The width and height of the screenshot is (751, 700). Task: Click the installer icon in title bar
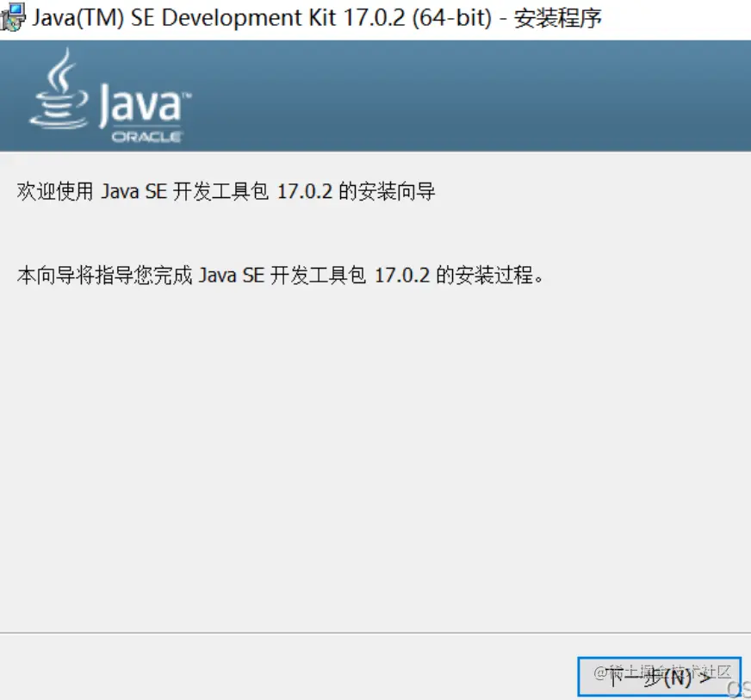pyautogui.click(x=12, y=17)
